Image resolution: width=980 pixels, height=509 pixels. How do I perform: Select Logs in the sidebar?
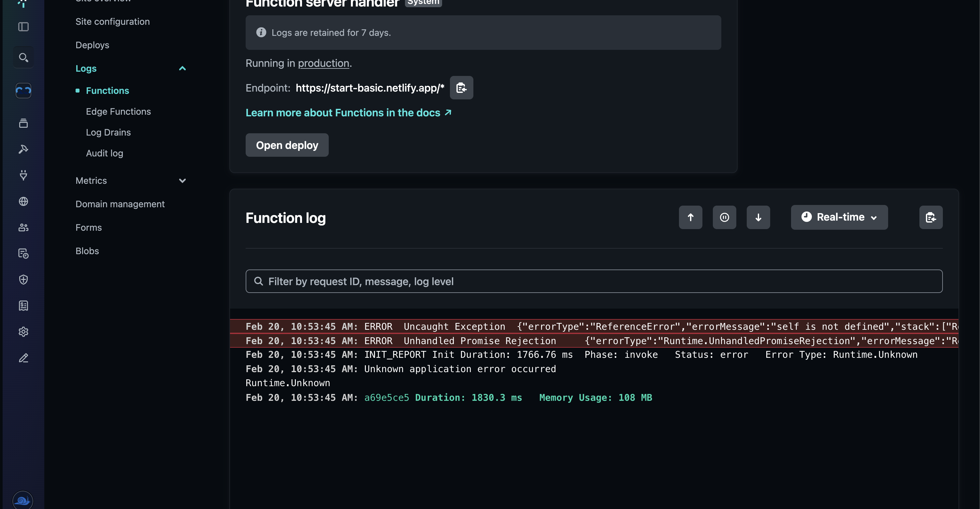click(x=86, y=68)
